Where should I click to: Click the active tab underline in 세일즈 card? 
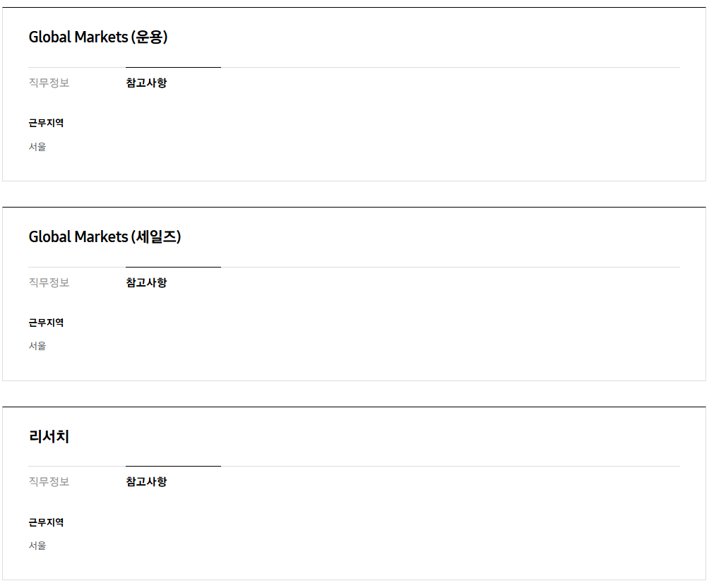pos(173,267)
